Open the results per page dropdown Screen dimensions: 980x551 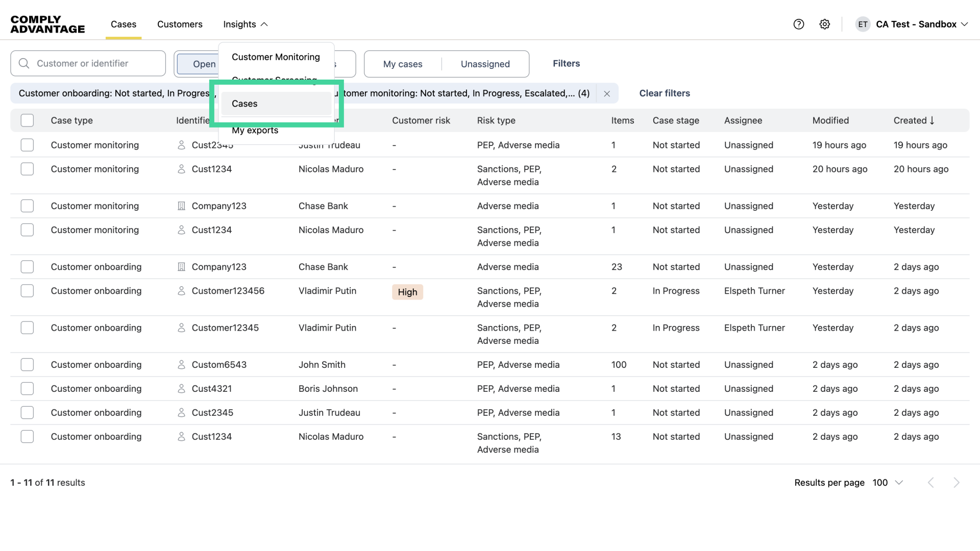[x=888, y=483]
